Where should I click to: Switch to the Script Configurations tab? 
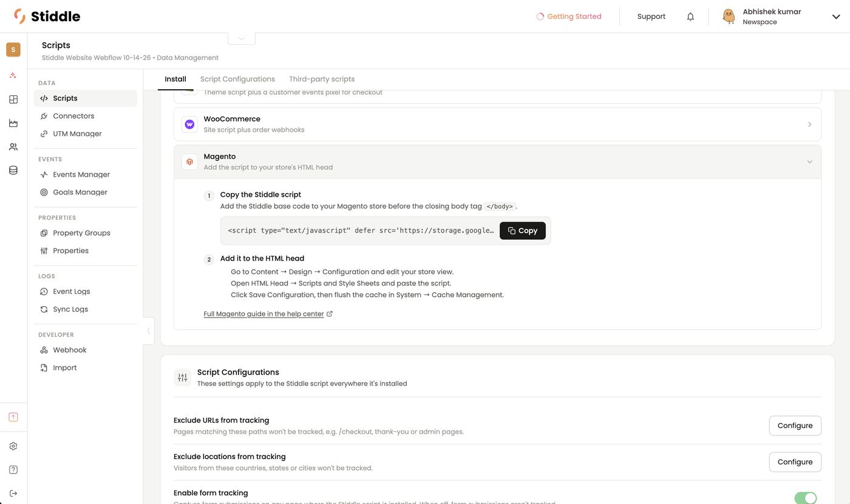point(237,79)
